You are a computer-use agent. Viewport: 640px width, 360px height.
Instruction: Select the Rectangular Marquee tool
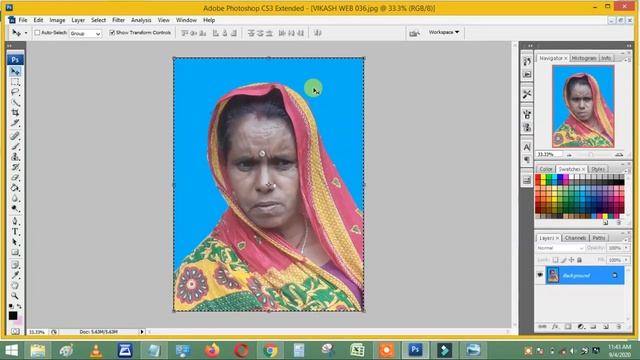pyautogui.click(x=15, y=82)
